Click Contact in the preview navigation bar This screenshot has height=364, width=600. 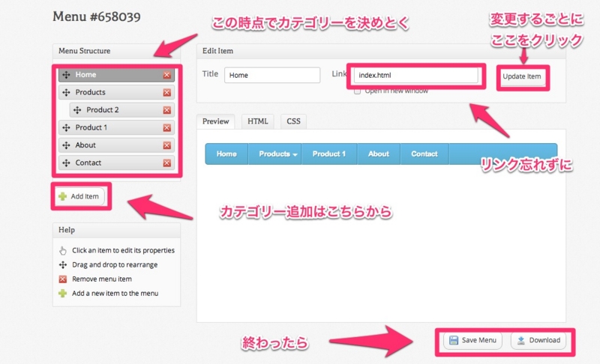[x=424, y=154]
